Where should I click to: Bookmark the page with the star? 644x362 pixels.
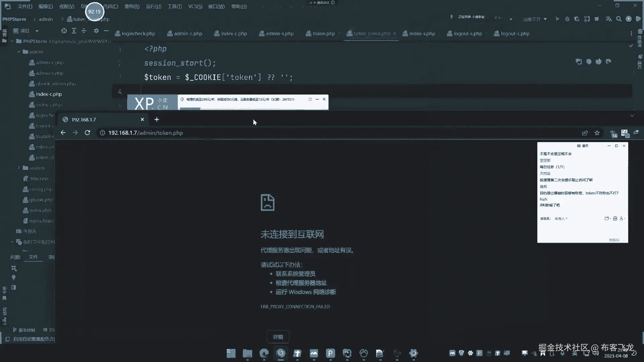click(x=597, y=133)
